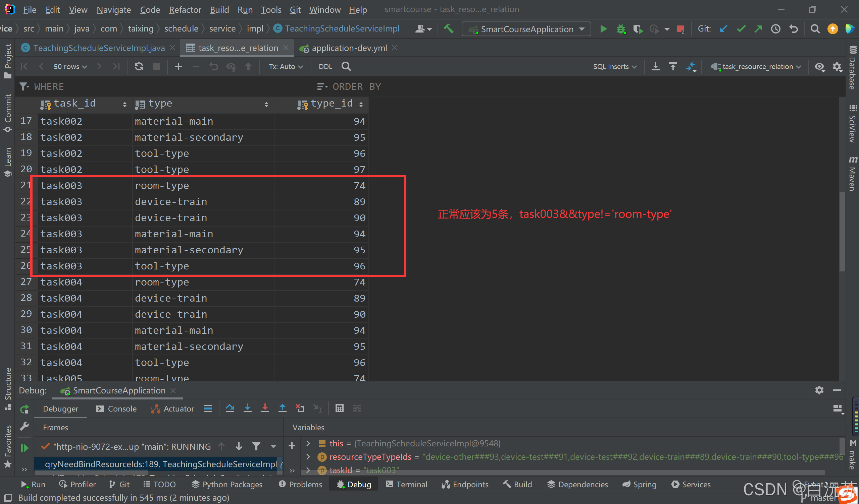The height and width of the screenshot is (504, 859).
Task: Open the Refactor menu
Action: 185,10
